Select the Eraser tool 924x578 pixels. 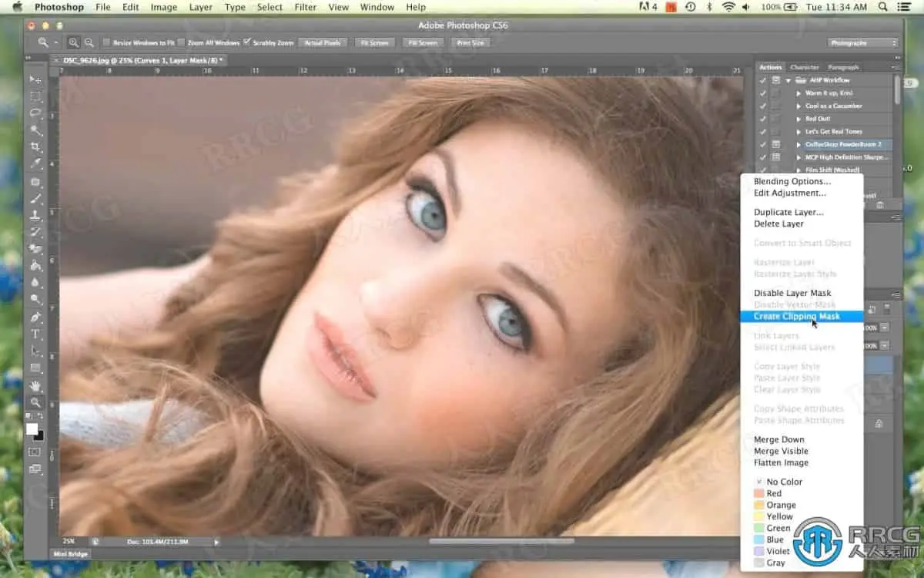[x=35, y=249]
